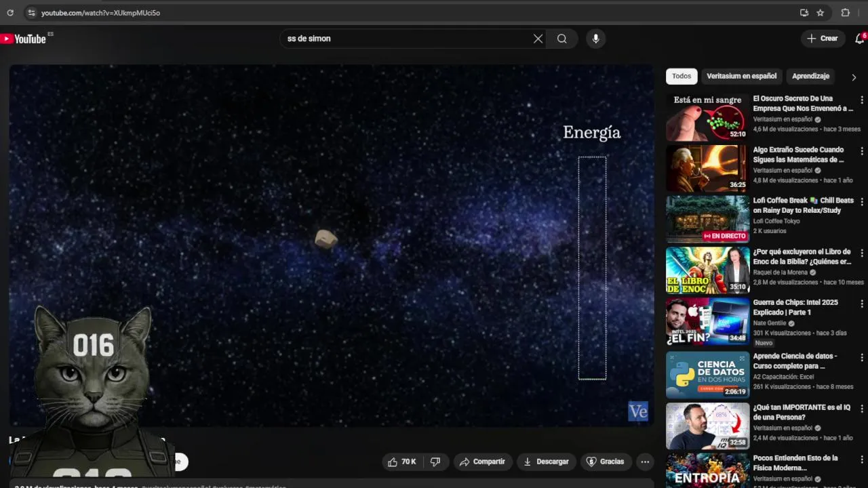This screenshot has width=868, height=488.
Task: Open options for Algo Extraño Sucede video
Action: pos(862,150)
